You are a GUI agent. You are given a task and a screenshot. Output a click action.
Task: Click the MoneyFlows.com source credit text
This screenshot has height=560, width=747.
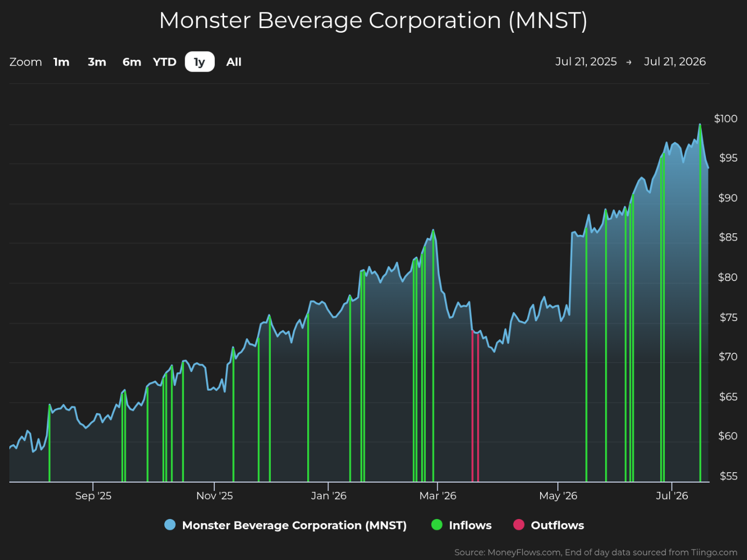[596, 552]
